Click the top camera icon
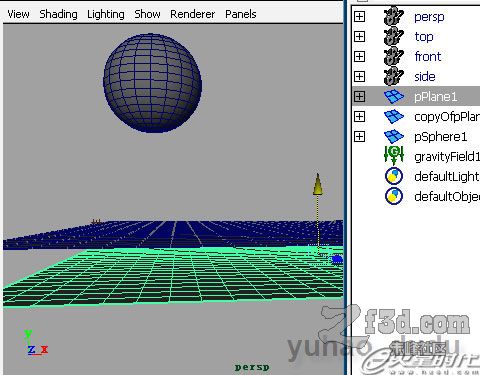This screenshot has height=375, width=480. tap(394, 36)
